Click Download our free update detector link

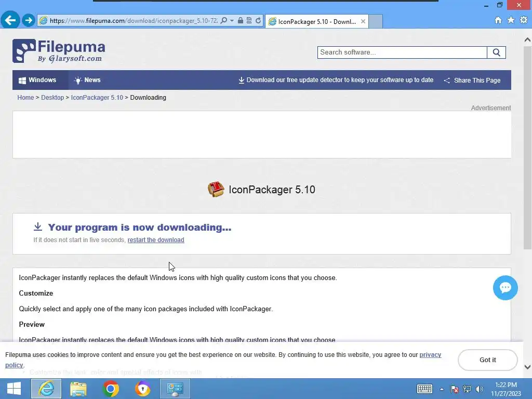tap(336, 80)
